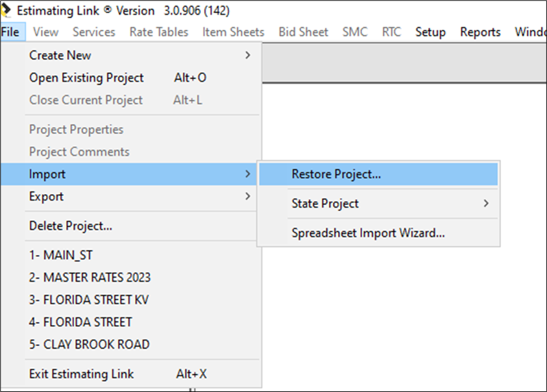Click the File menu header
The width and height of the screenshot is (547, 392).
click(x=10, y=32)
